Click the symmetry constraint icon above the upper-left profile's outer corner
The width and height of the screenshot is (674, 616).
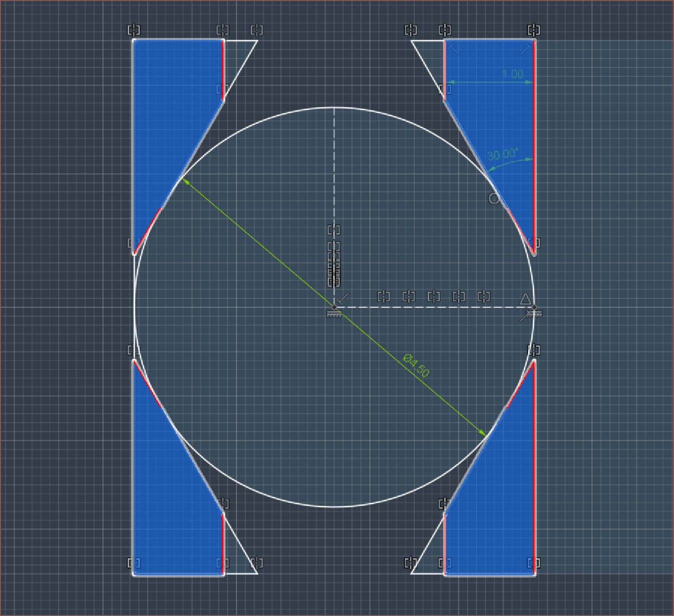pyautogui.click(x=133, y=30)
